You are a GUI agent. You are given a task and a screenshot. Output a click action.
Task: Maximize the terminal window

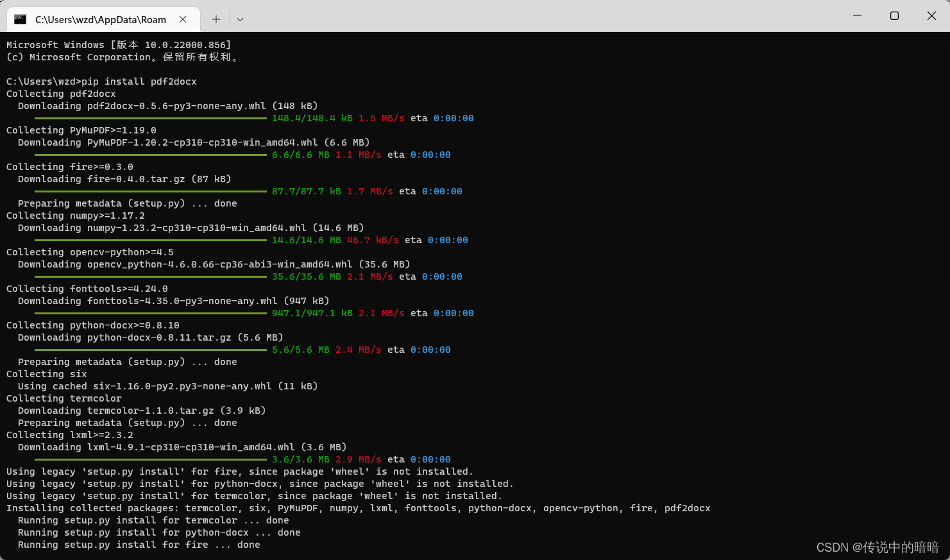894,15
